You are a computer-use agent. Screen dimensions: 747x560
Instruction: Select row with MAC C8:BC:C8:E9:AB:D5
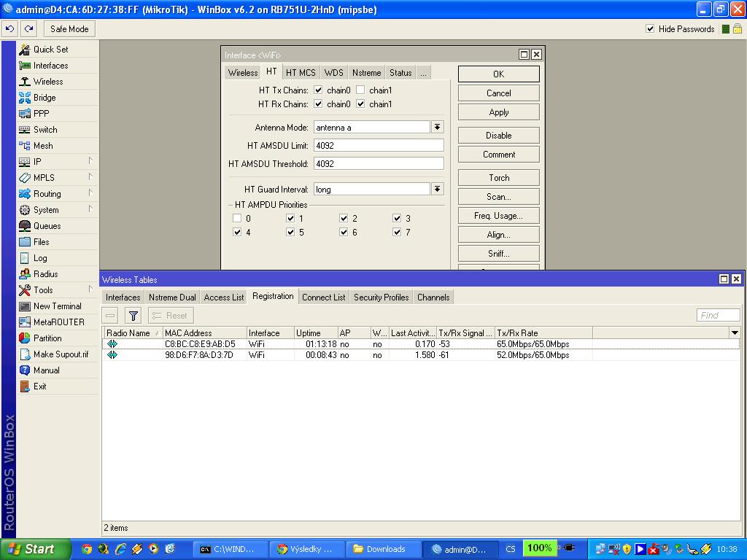tap(421, 344)
